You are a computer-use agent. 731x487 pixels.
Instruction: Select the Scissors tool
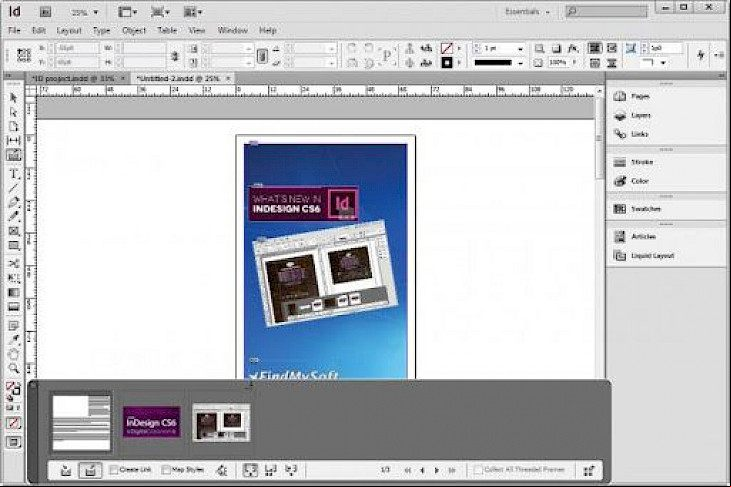pos(14,263)
